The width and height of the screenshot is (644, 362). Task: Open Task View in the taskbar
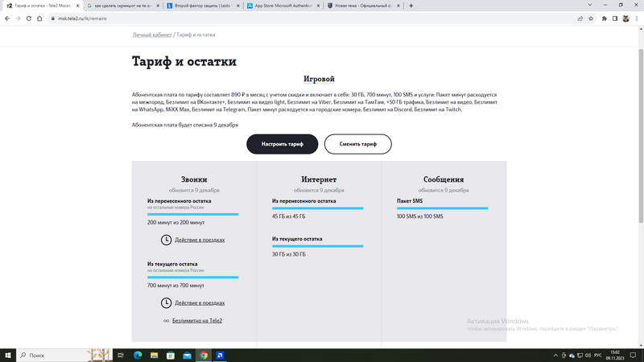120,355
